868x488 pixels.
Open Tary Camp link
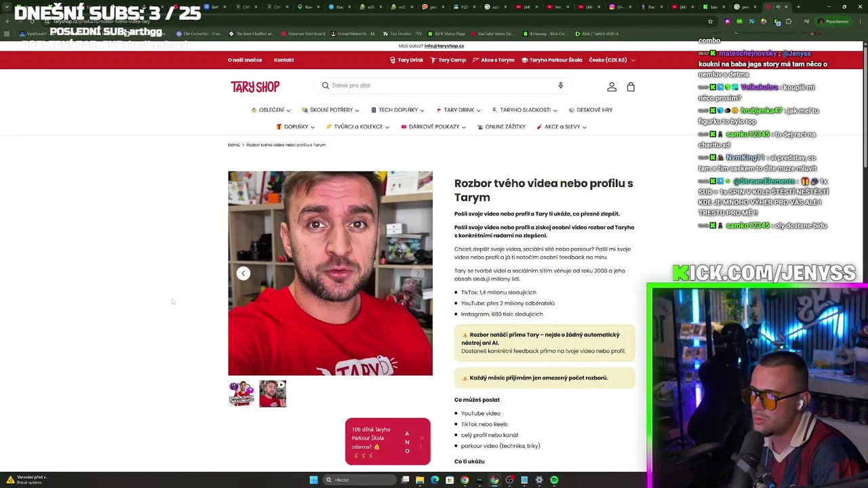tap(448, 60)
